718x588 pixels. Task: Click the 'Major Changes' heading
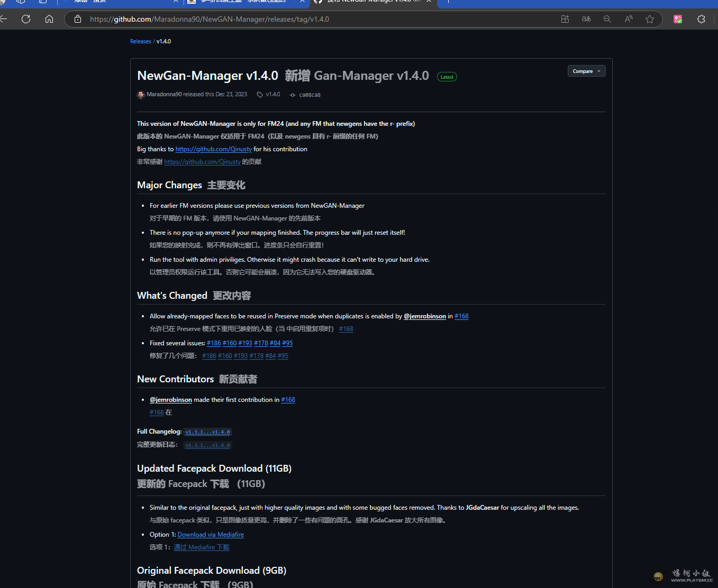169,185
